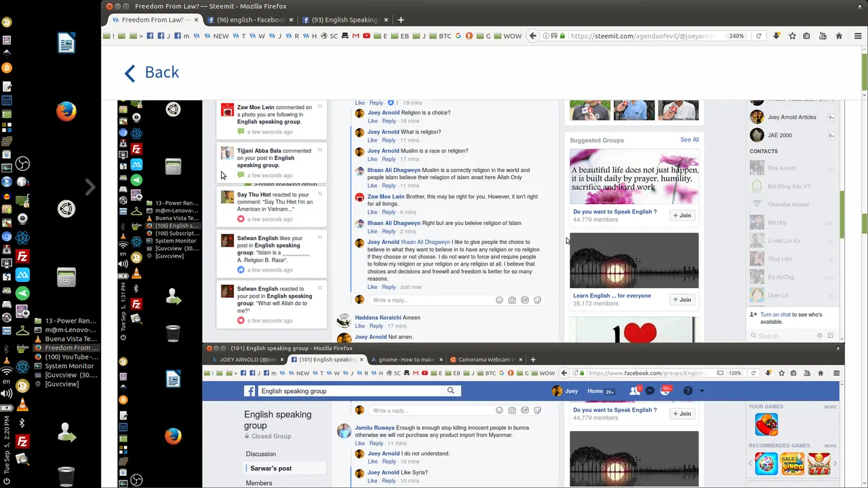Switch to Buena Vista Te... VLC window
Screen dimensions: 868x488
click(64, 339)
